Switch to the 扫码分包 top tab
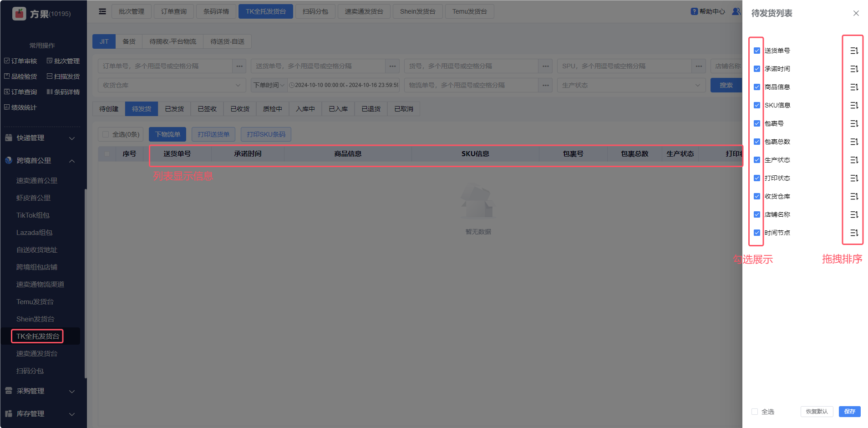This screenshot has height=428, width=868. (315, 11)
